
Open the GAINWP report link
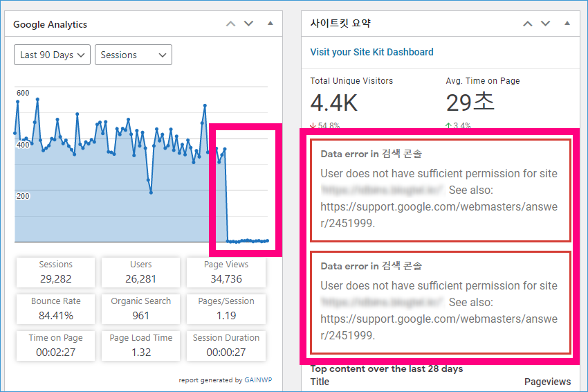click(x=258, y=380)
